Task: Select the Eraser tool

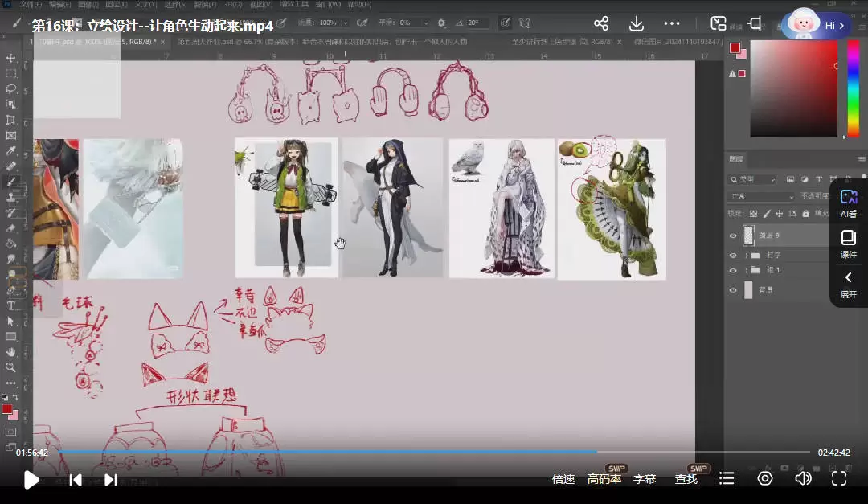Action: (x=10, y=228)
